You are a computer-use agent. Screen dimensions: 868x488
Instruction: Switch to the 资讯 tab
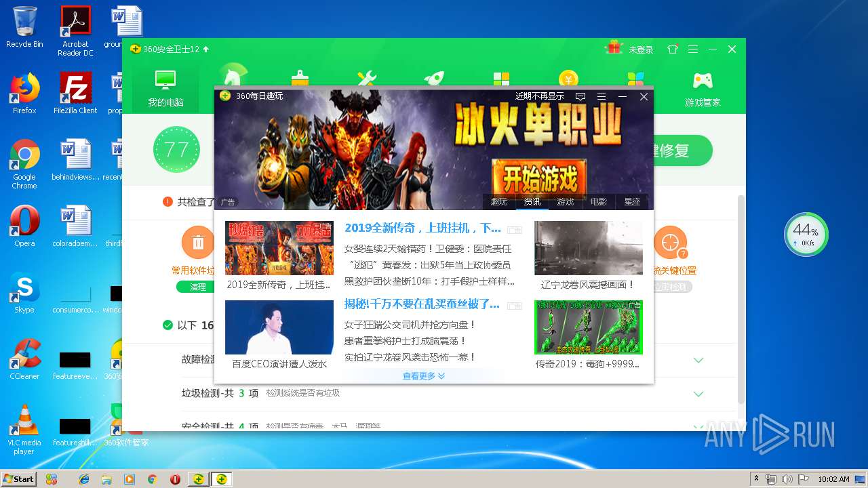coord(532,202)
